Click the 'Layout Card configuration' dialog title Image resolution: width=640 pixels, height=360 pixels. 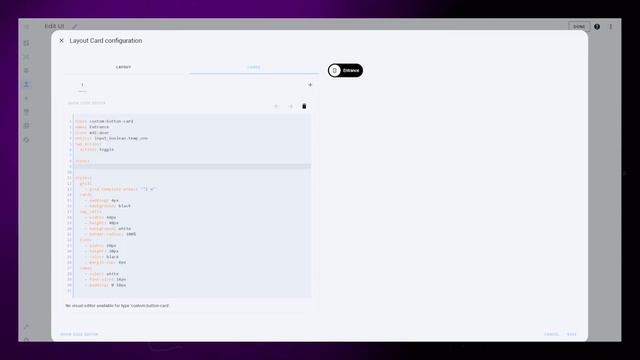coord(106,40)
